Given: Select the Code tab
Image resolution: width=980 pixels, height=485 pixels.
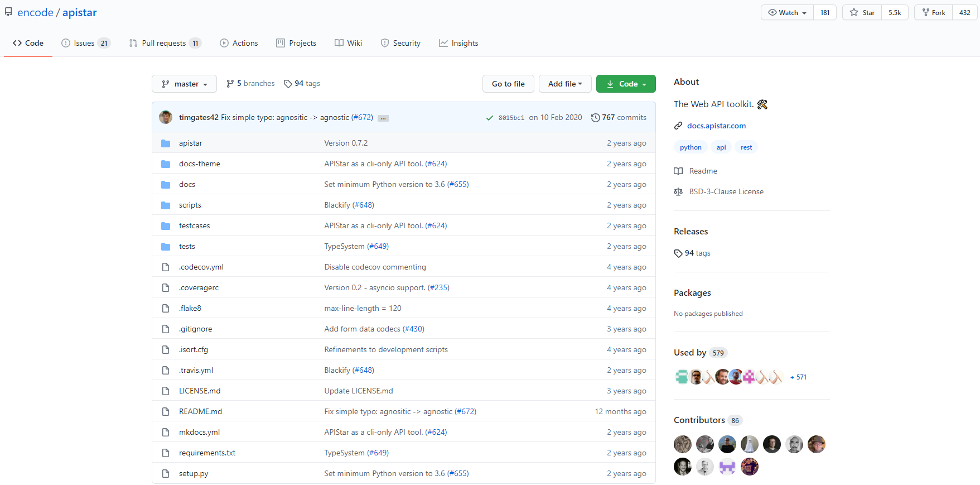Looking at the screenshot, I should [28, 43].
